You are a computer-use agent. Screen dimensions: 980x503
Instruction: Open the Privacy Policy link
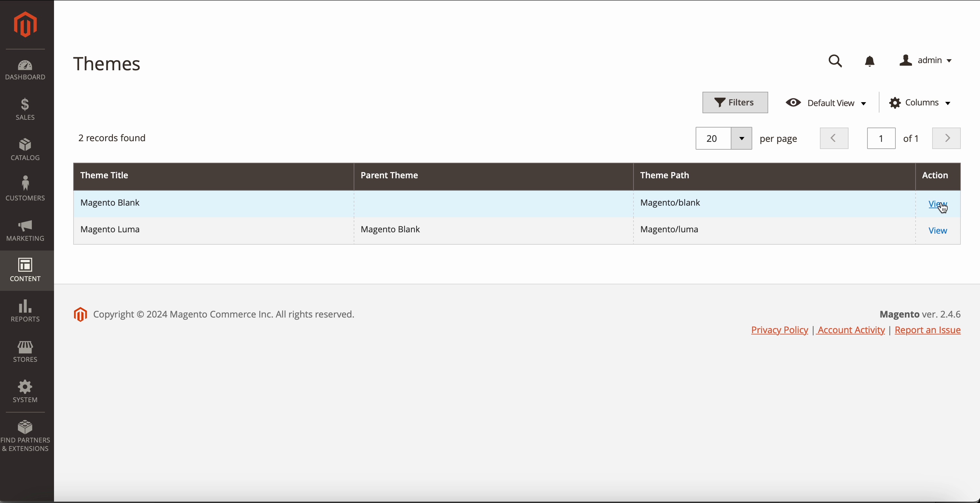pos(779,330)
